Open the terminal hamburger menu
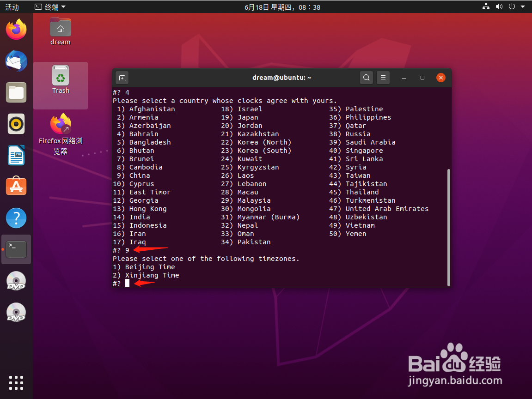 383,78
